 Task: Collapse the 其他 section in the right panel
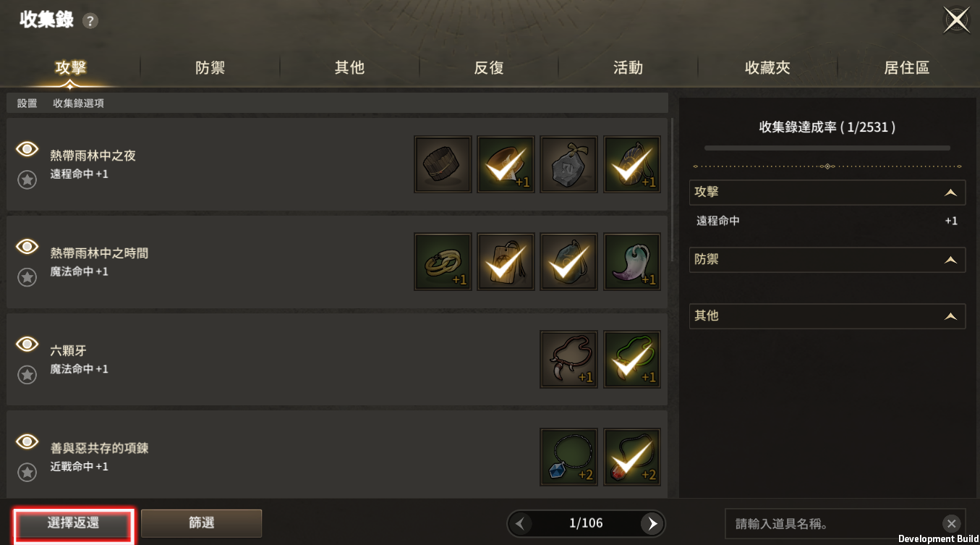click(951, 316)
